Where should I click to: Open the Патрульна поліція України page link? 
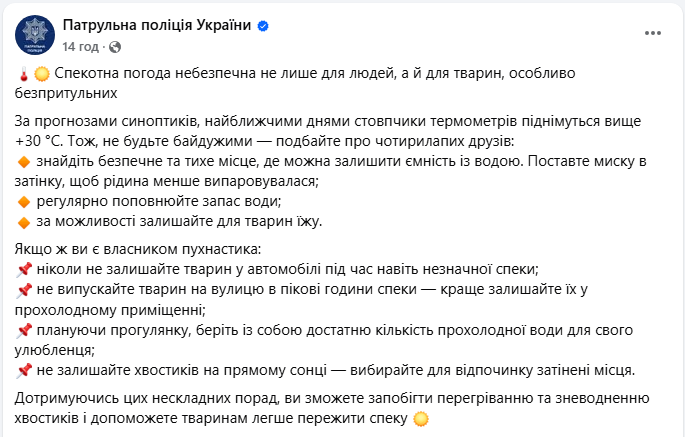(x=157, y=25)
